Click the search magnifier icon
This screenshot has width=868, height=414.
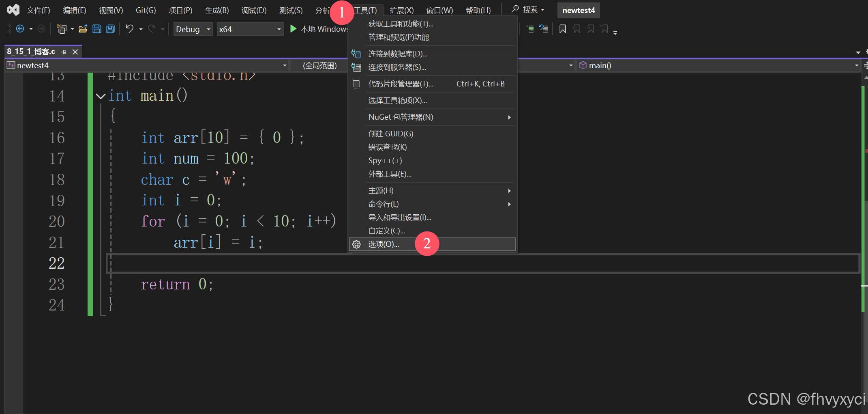(515, 9)
